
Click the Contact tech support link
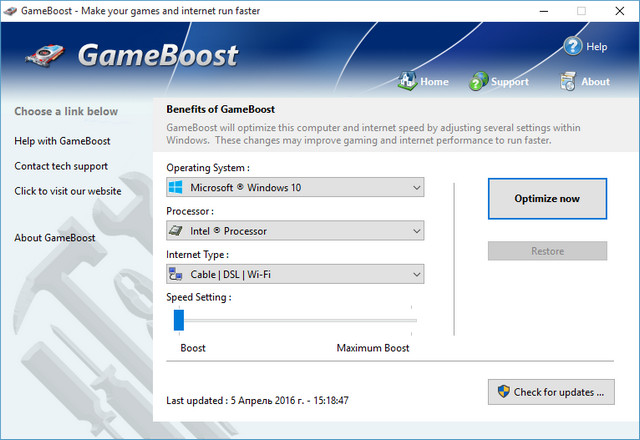point(61,166)
